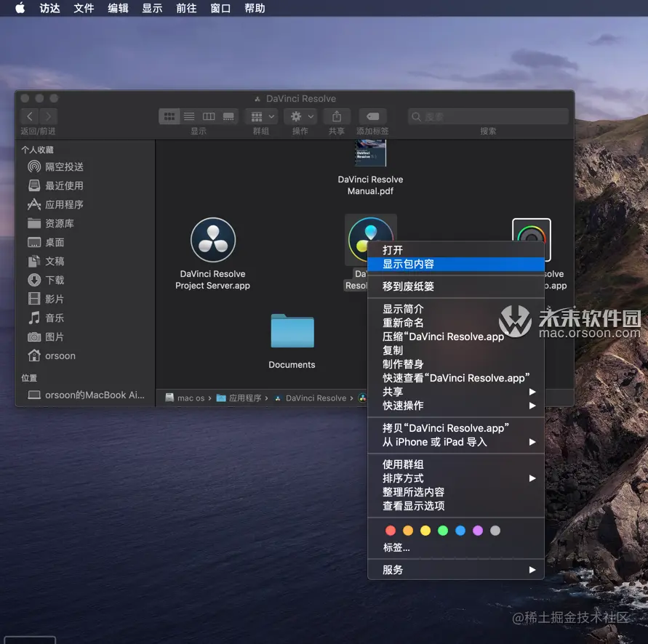
Task: Apply the green tag color
Action: [x=443, y=531]
